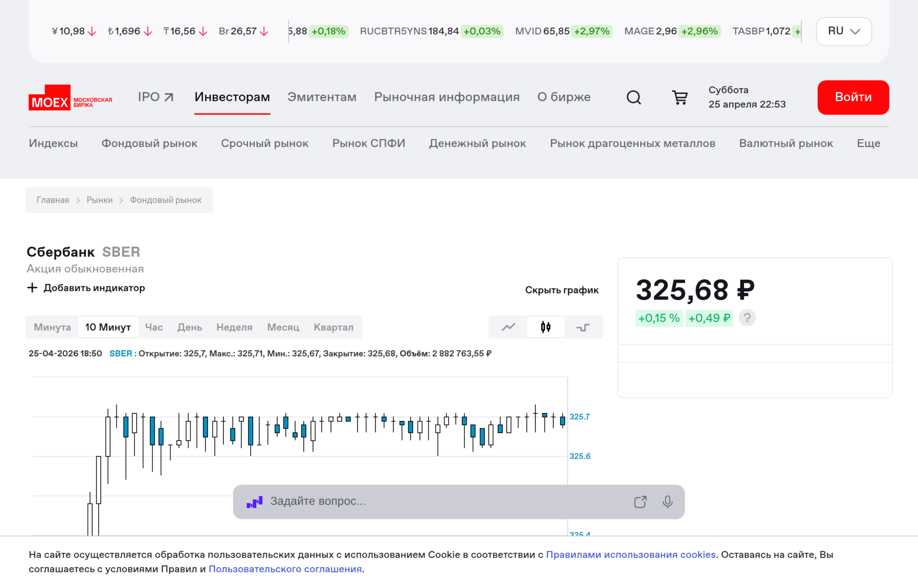Click the assistant bar logo icon
This screenshot has height=588, width=918.
click(255, 502)
